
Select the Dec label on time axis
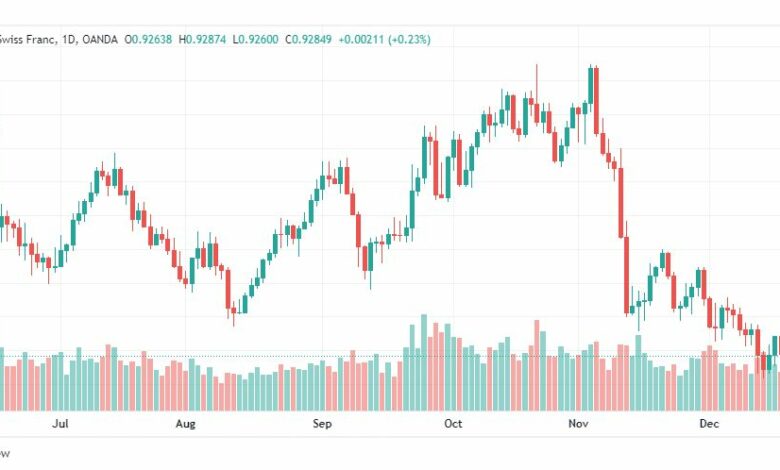pos(709,424)
